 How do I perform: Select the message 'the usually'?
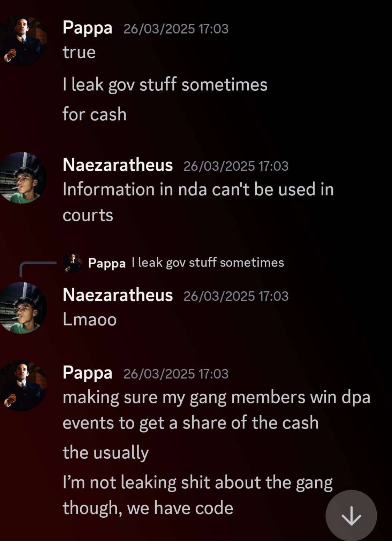coord(106,453)
